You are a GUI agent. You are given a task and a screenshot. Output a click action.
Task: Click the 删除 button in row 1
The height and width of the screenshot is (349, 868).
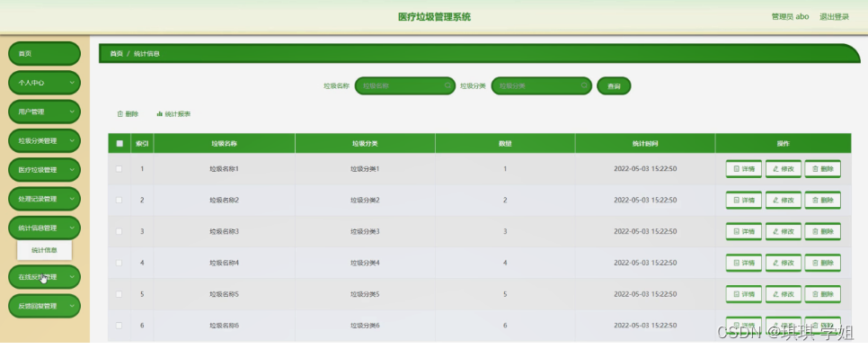pyautogui.click(x=822, y=169)
